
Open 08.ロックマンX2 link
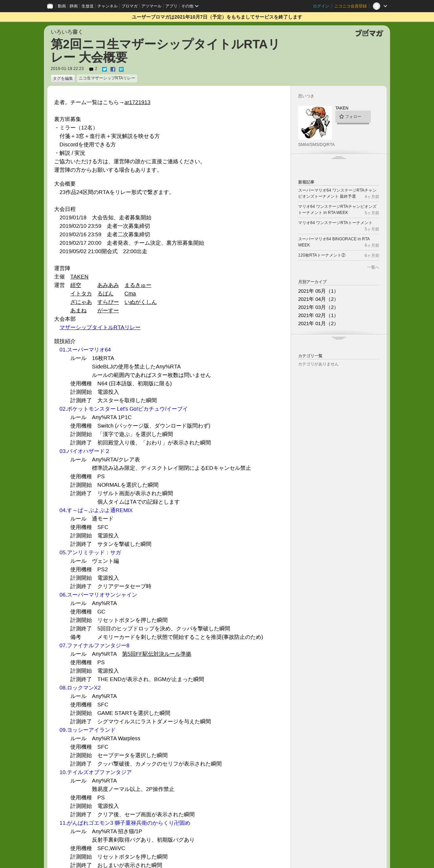pyautogui.click(x=80, y=688)
